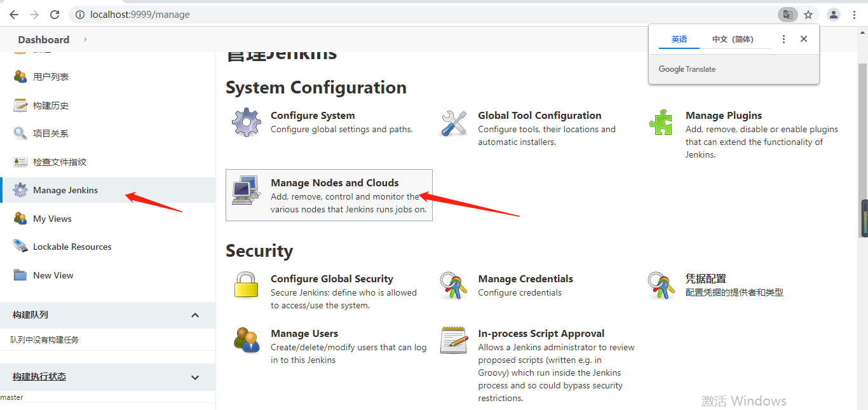
Task: Open the Configure System link
Action: (313, 115)
